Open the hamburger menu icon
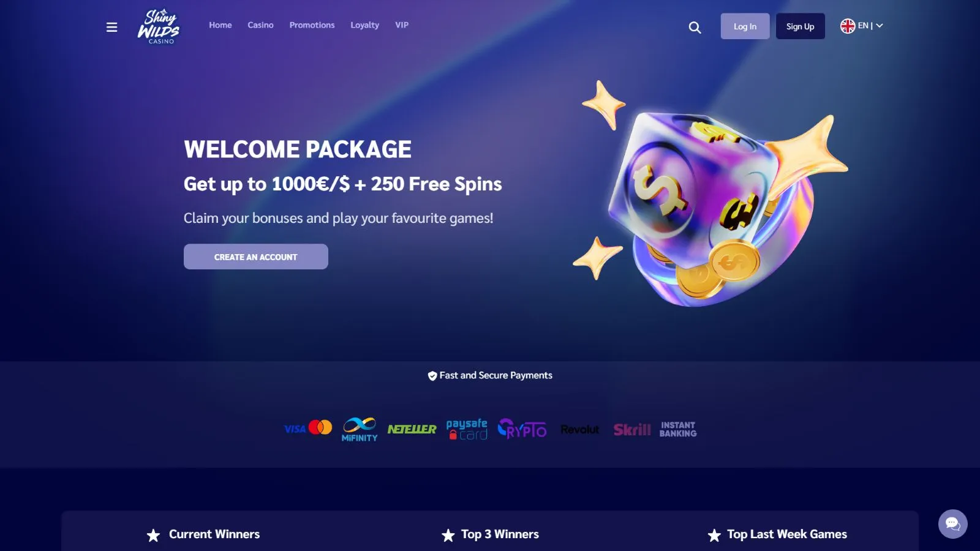980x551 pixels. (111, 27)
